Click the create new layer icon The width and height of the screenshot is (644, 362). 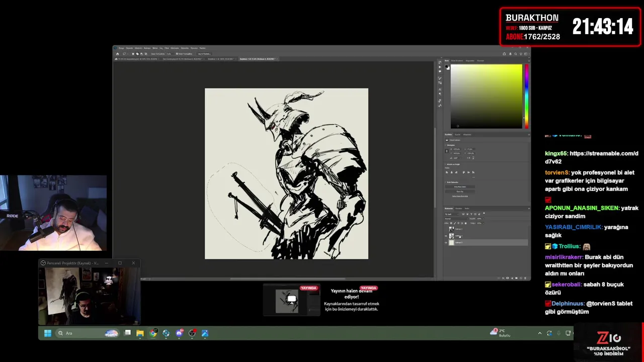point(521,278)
